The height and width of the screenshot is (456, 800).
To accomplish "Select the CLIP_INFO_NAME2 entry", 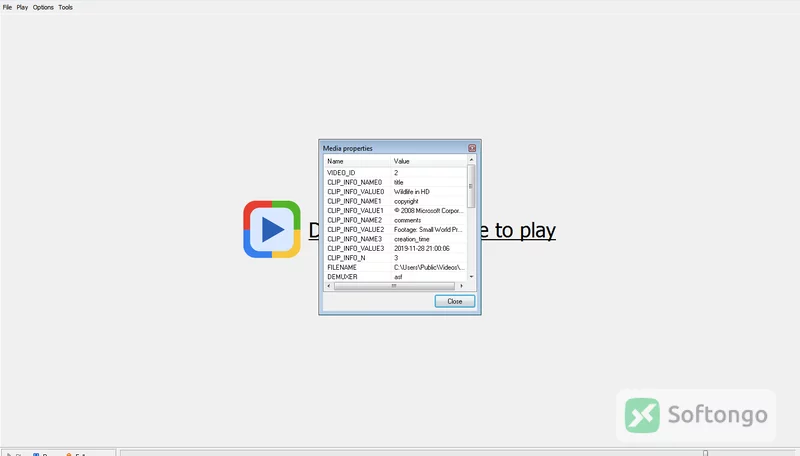I will (x=355, y=220).
